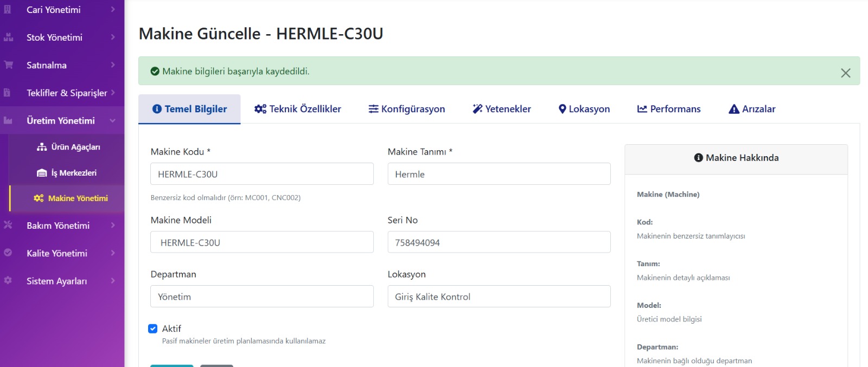Dismiss the success alert with the X

coord(845,73)
